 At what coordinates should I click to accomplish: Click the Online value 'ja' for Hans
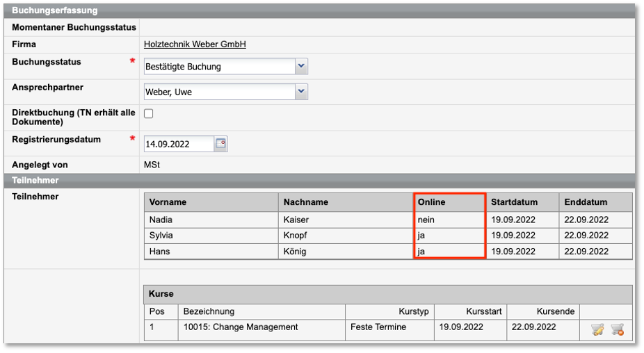click(x=421, y=252)
